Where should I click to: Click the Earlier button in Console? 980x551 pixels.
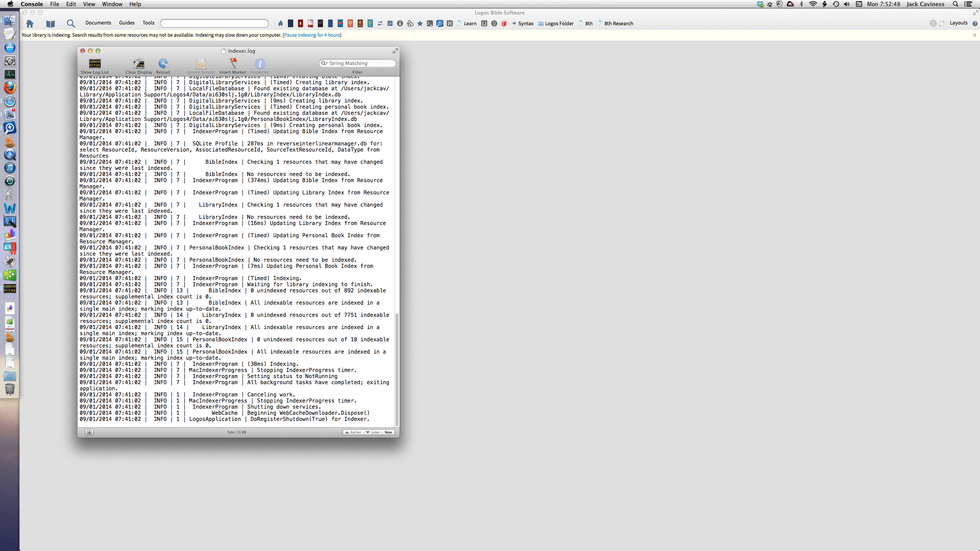(353, 432)
